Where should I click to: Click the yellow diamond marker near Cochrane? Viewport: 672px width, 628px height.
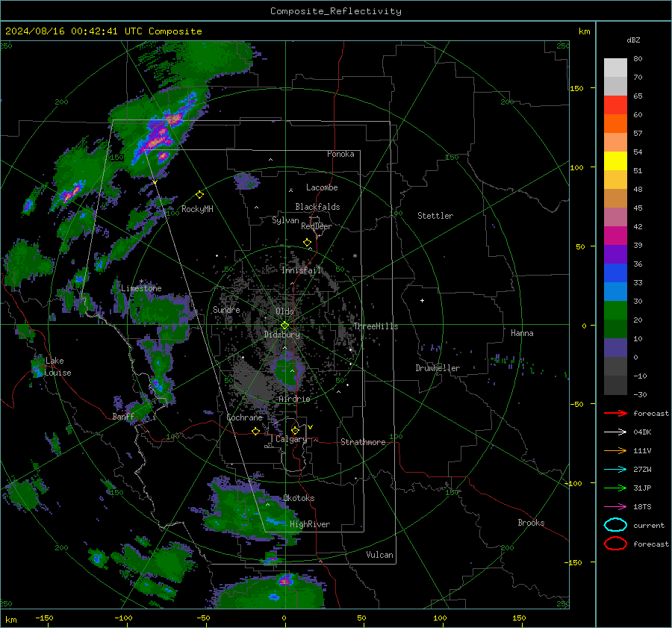point(255,431)
